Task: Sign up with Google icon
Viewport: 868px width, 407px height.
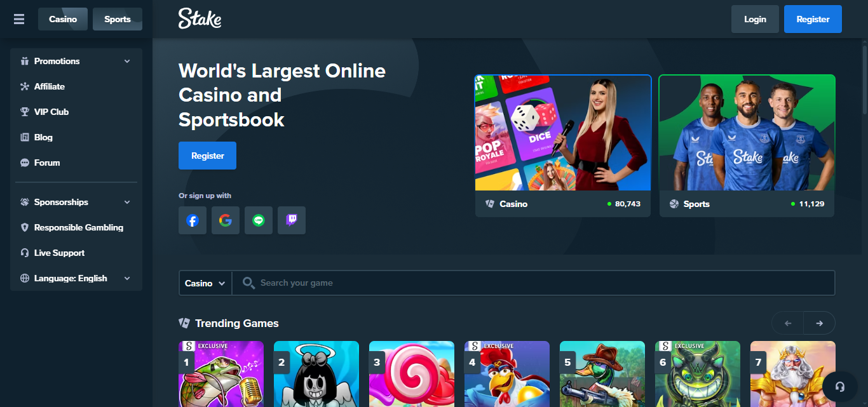Action: (226, 220)
